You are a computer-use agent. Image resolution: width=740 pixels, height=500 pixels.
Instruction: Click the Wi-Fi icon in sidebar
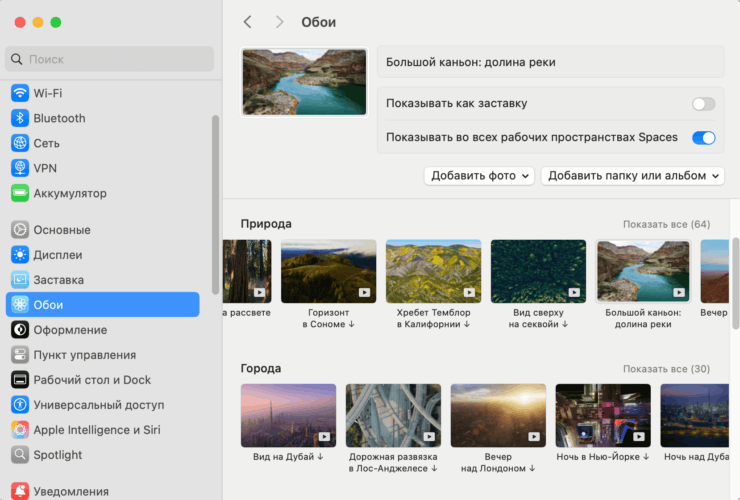point(20,93)
